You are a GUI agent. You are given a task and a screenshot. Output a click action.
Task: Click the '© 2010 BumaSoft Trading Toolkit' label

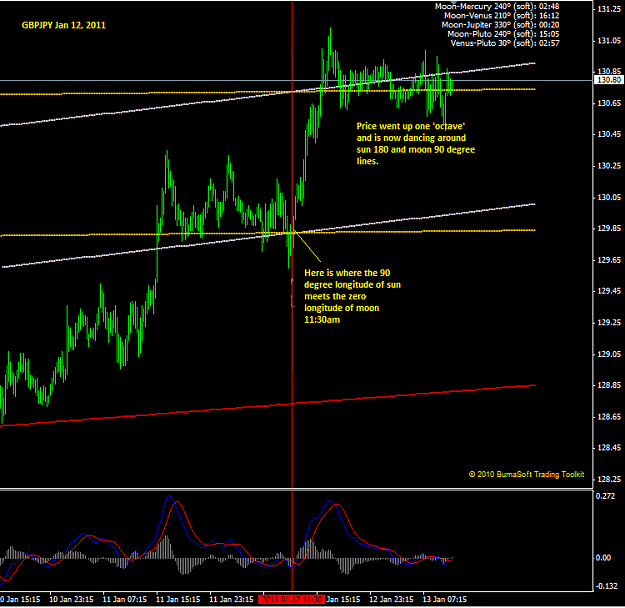pyautogui.click(x=527, y=474)
